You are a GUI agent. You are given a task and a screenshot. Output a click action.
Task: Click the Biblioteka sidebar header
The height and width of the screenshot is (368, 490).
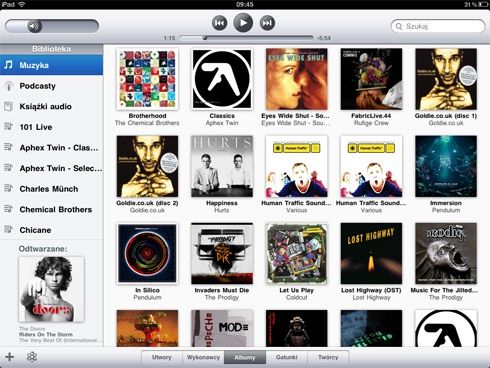pyautogui.click(x=51, y=49)
